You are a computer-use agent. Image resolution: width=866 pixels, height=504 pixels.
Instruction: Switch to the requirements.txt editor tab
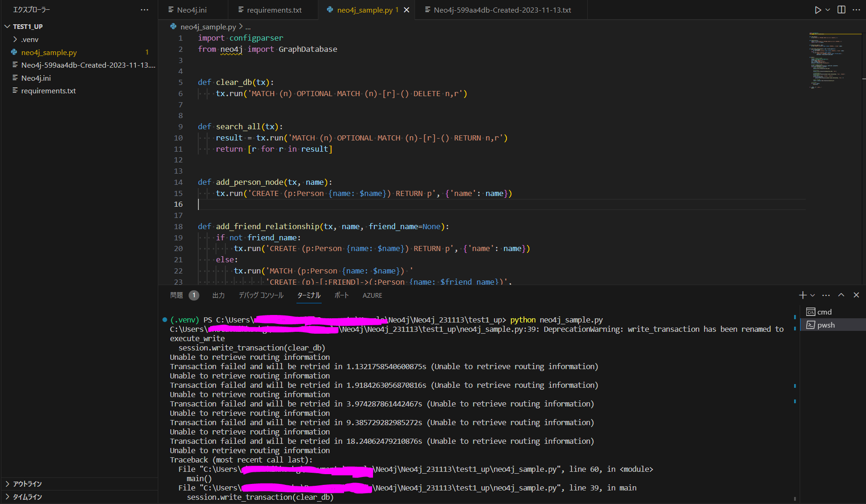[274, 10]
